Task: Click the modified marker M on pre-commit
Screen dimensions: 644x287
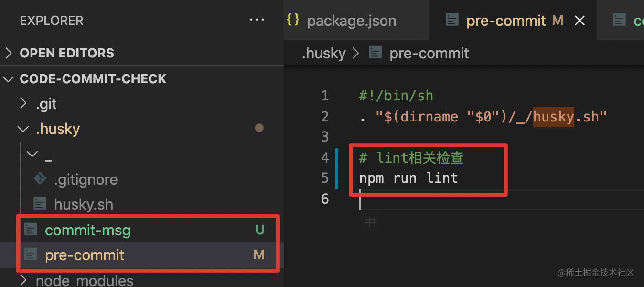Action: (x=259, y=254)
